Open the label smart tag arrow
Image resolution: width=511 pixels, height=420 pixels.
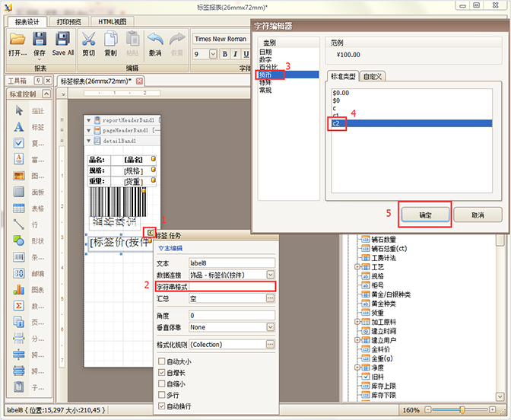pos(151,232)
